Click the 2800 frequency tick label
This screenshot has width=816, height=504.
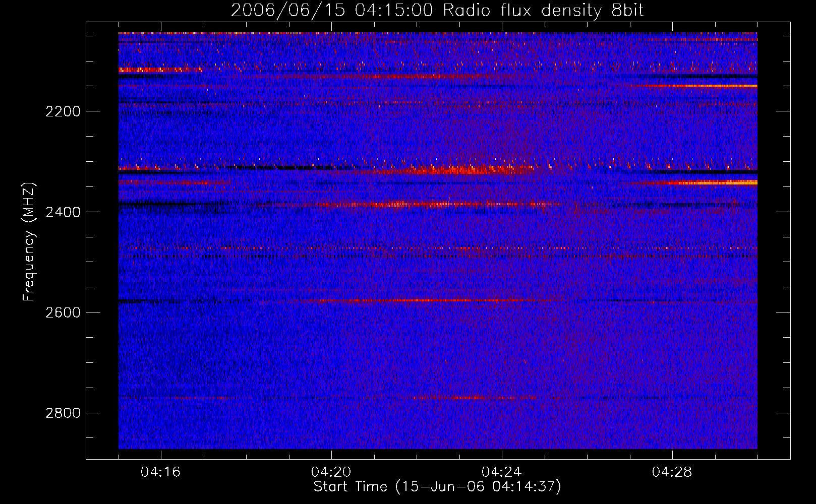pyautogui.click(x=63, y=413)
